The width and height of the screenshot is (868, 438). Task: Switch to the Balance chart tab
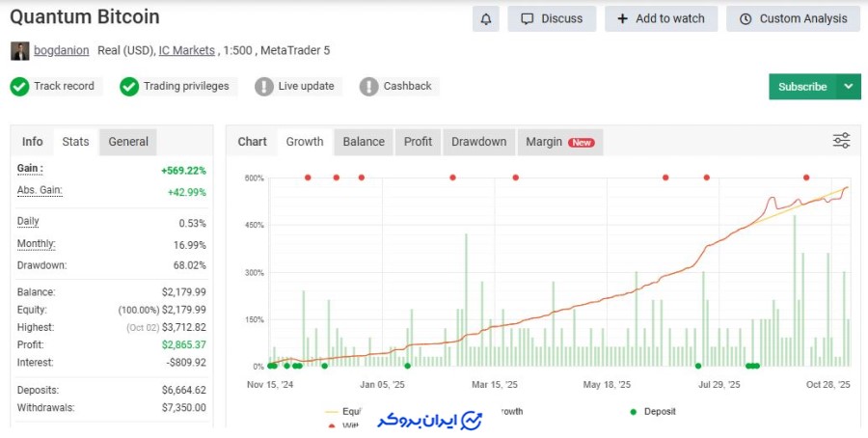364,142
